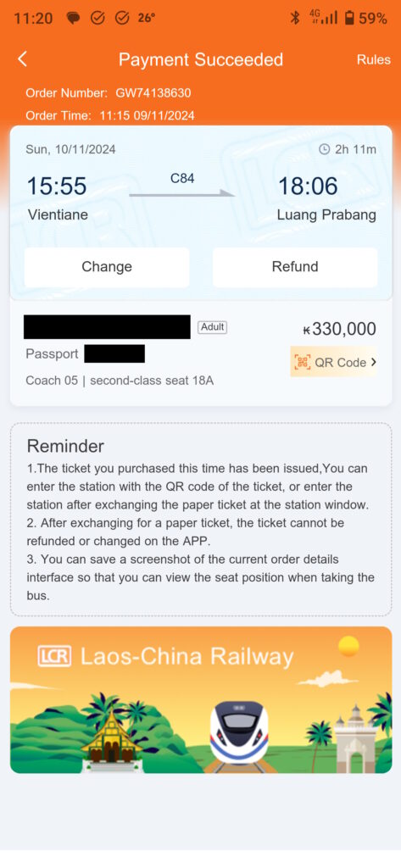
Task: Tap the first checkmark notification icon
Action: [97, 19]
